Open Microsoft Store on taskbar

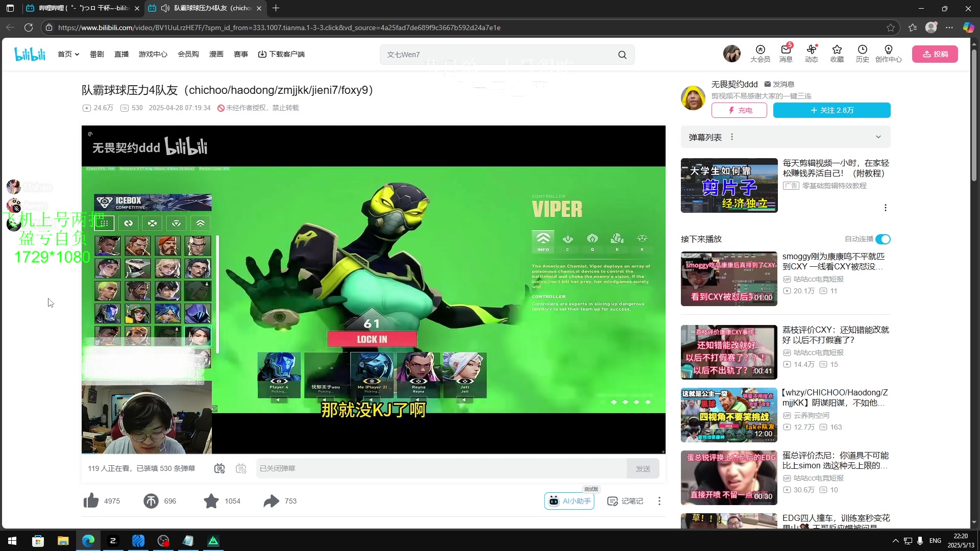click(x=38, y=541)
